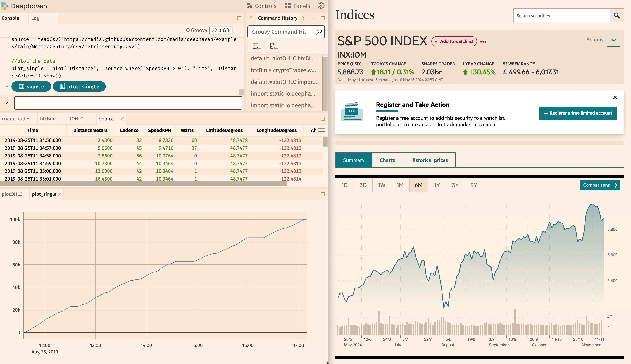This screenshot has height=364, width=631.
Task: Open the Command History panel chevron dropdown
Action: point(313,18)
